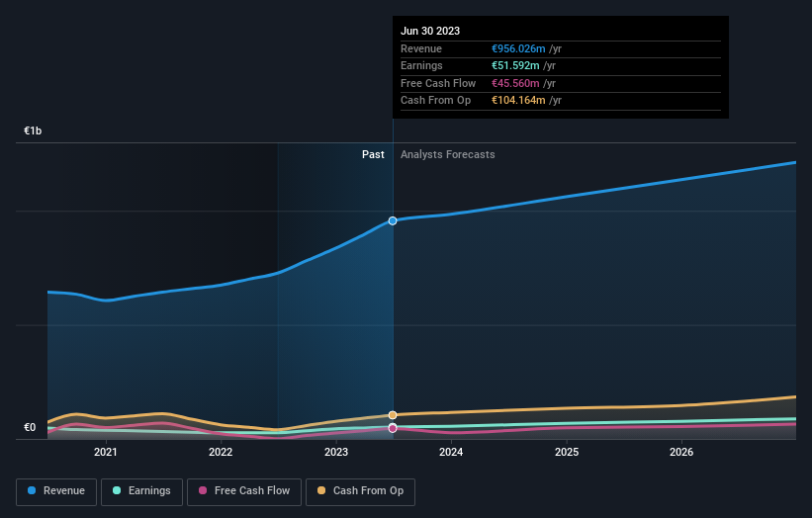This screenshot has height=518, width=812.
Task: Click the 2025 x-axis label
Action: click(567, 452)
